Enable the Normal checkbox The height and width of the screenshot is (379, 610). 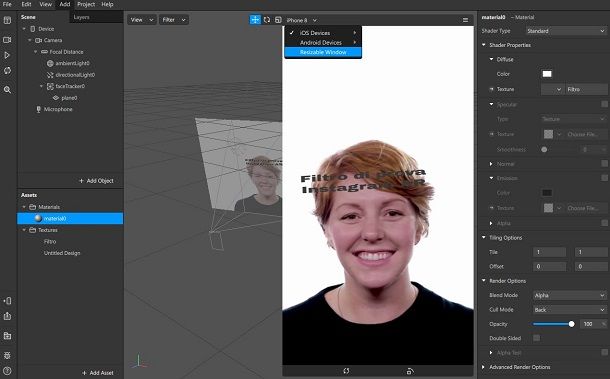pyautogui.click(x=604, y=163)
